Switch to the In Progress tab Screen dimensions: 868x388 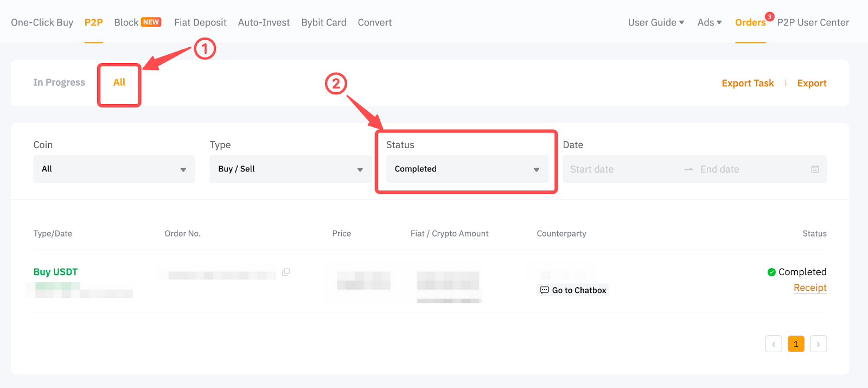[x=59, y=82]
